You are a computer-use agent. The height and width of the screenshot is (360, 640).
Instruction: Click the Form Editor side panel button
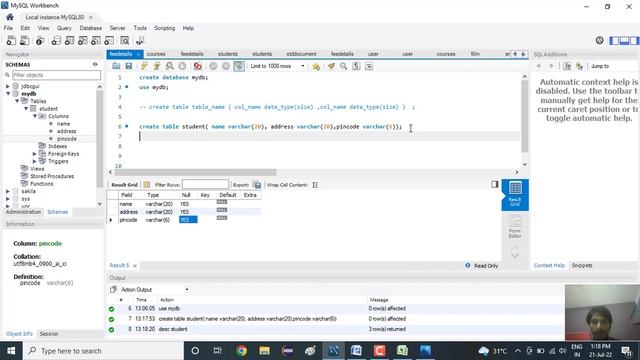pyautogui.click(x=515, y=227)
